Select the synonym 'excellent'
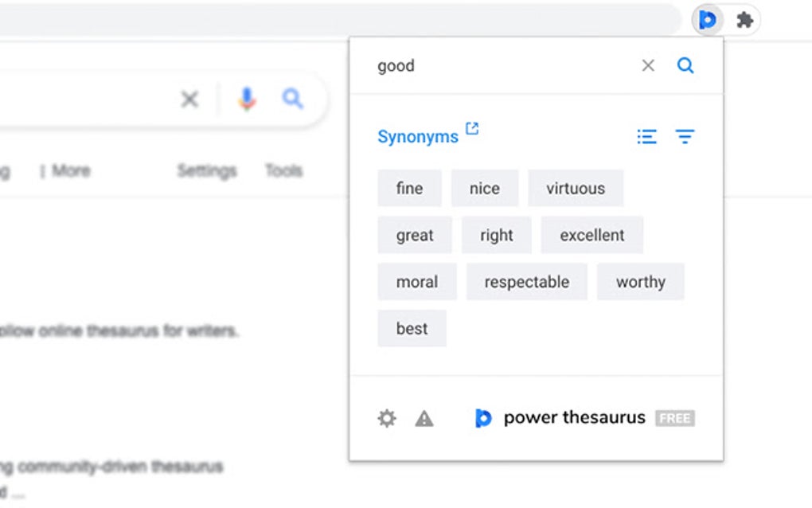Image resolution: width=812 pixels, height=508 pixels. coord(591,235)
